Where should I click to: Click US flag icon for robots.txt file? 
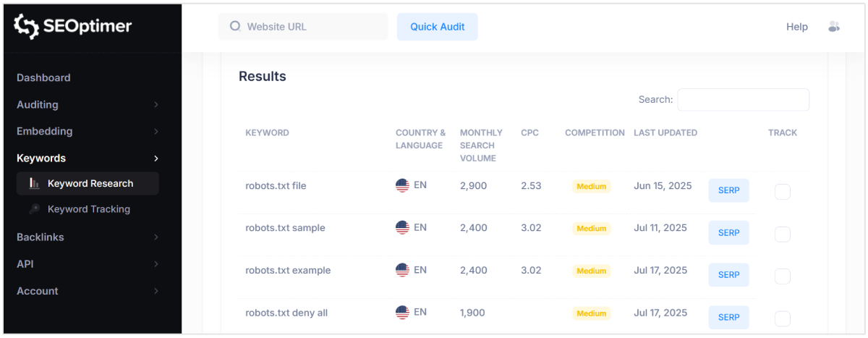(x=403, y=185)
